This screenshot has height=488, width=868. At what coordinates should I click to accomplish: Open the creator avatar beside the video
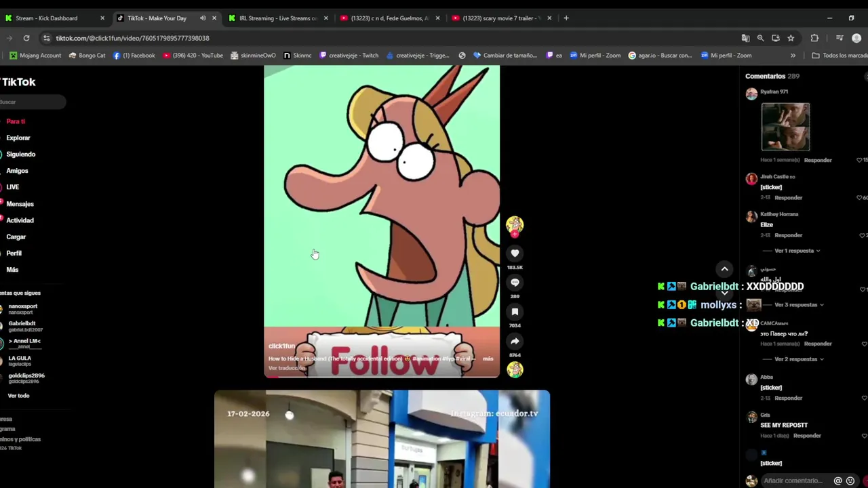[515, 224]
